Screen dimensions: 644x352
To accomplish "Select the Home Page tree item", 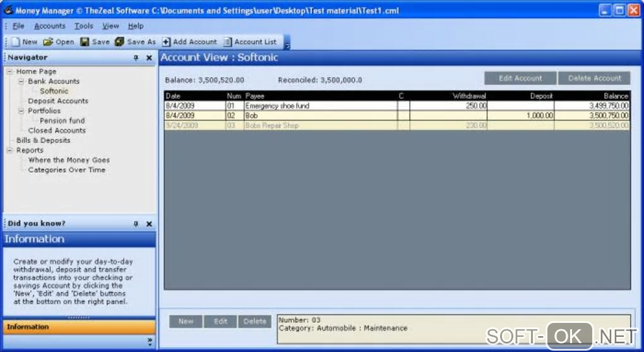I will (36, 71).
